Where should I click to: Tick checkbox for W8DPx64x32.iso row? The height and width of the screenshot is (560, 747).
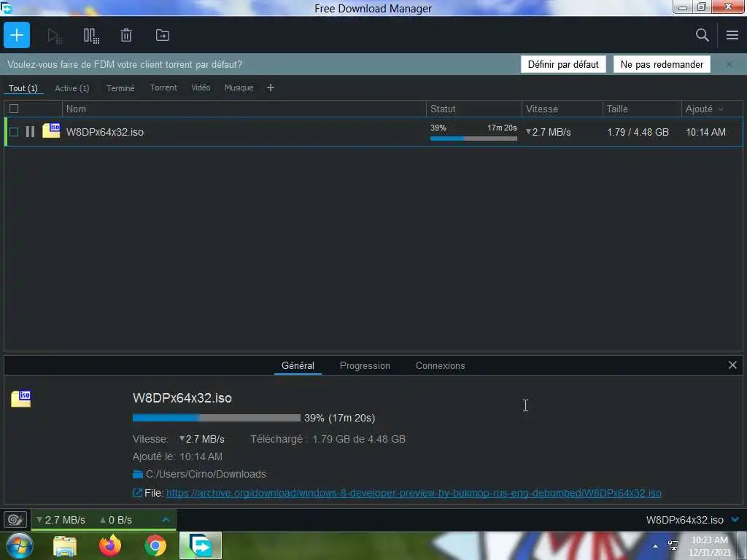pyautogui.click(x=14, y=132)
